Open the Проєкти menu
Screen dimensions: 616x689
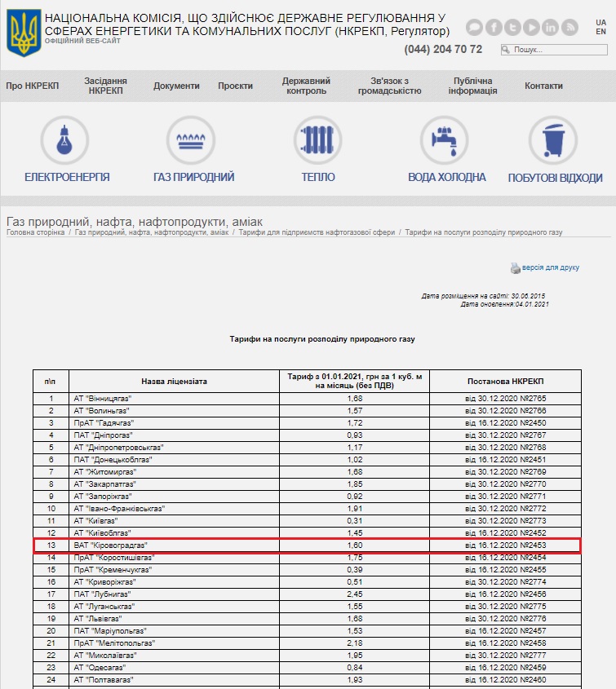point(235,86)
